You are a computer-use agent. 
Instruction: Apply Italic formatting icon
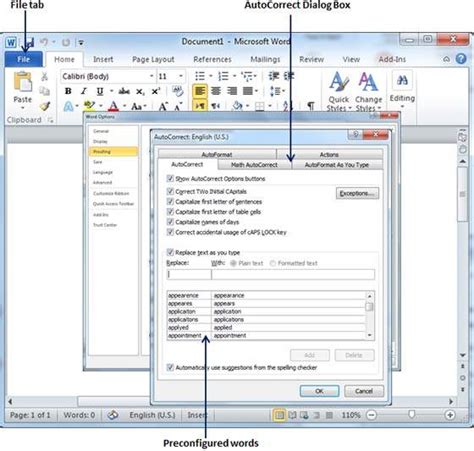[x=84, y=91]
